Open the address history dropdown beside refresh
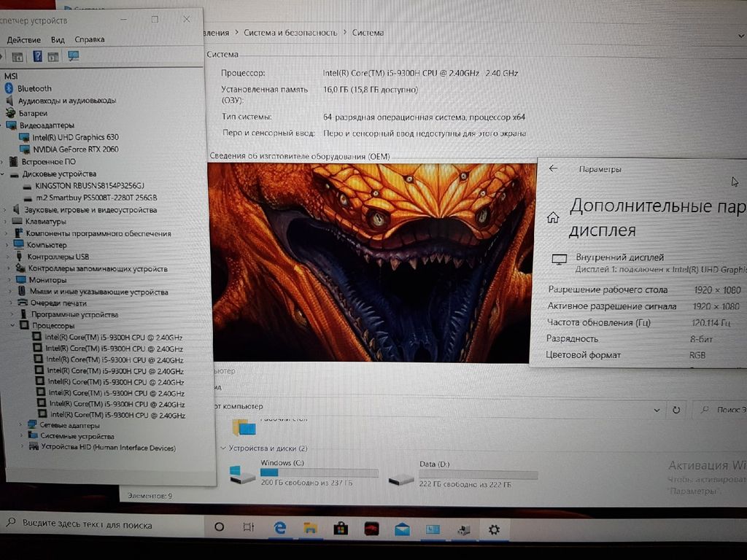Image resolution: width=747 pixels, height=560 pixels. tap(657, 410)
